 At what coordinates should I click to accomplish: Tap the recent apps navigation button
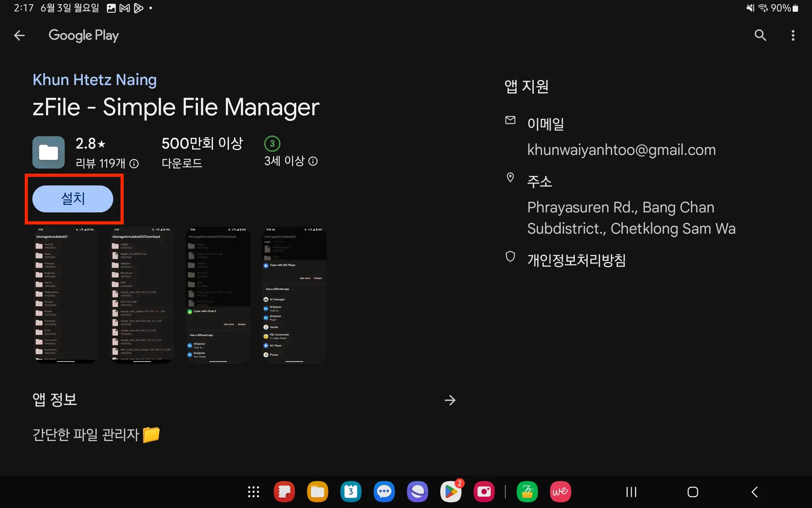pyautogui.click(x=631, y=492)
